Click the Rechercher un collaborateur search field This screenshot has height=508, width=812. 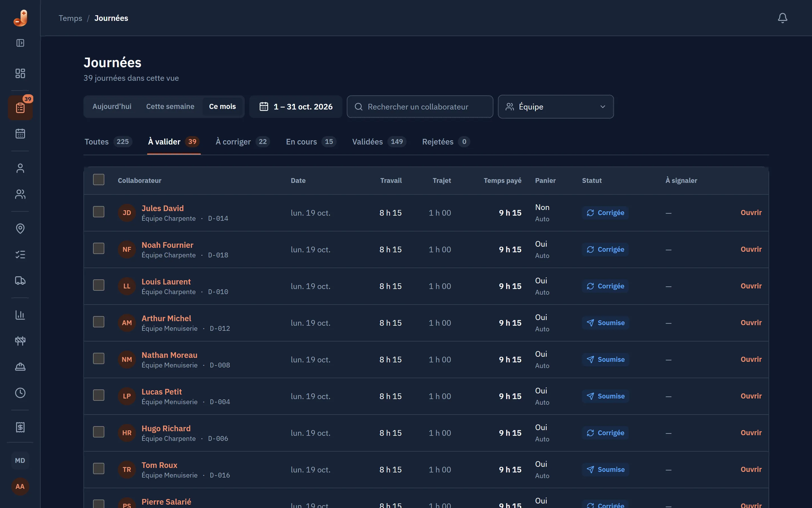420,106
